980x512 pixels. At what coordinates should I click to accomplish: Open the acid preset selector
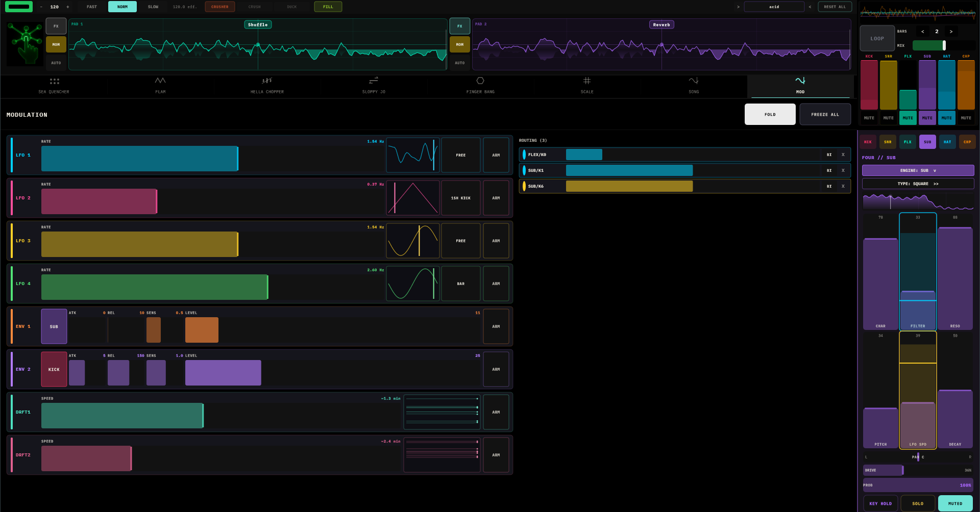774,7
